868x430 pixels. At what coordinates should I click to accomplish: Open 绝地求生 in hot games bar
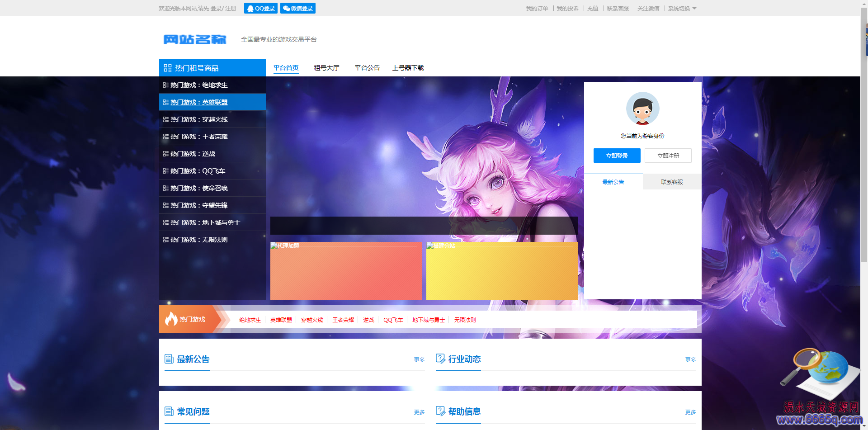(250, 320)
